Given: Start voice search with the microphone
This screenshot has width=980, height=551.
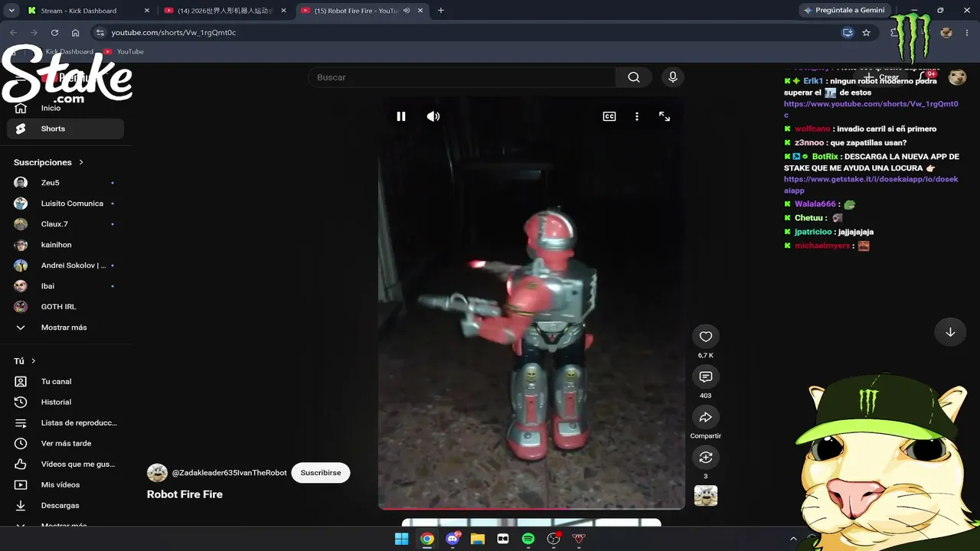Looking at the screenshot, I should tap(673, 77).
